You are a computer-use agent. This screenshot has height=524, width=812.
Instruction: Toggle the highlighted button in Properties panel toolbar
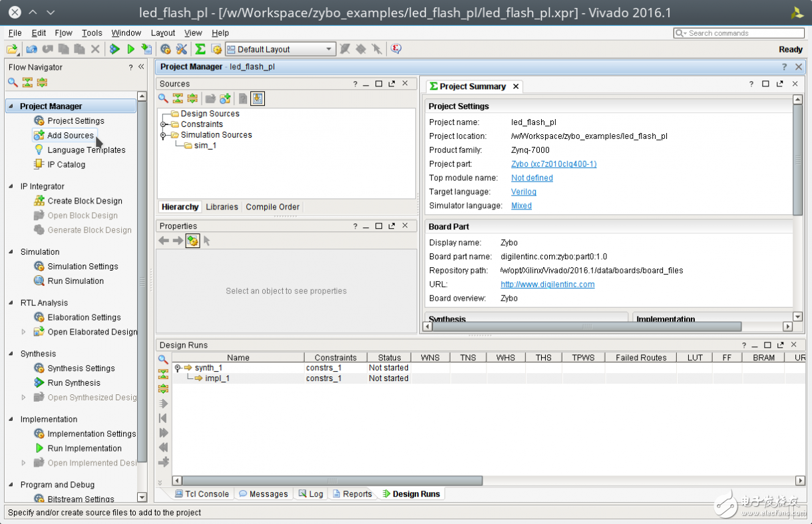tap(192, 241)
